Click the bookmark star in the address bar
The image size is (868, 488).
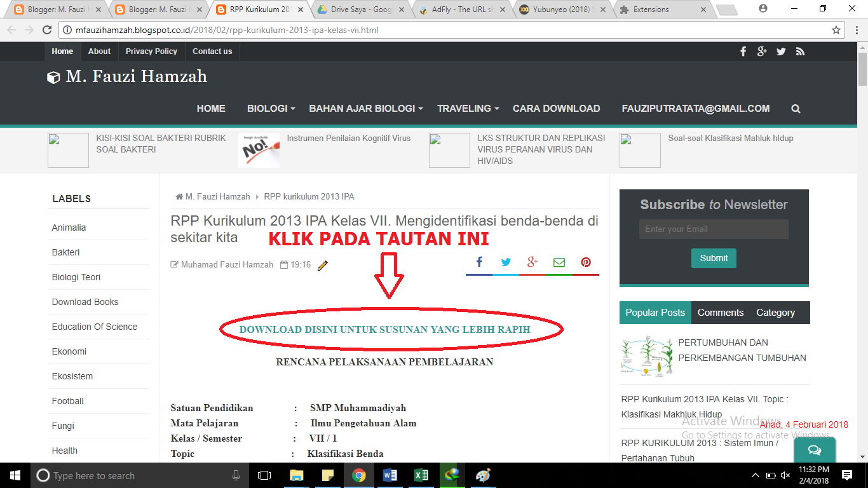click(837, 29)
